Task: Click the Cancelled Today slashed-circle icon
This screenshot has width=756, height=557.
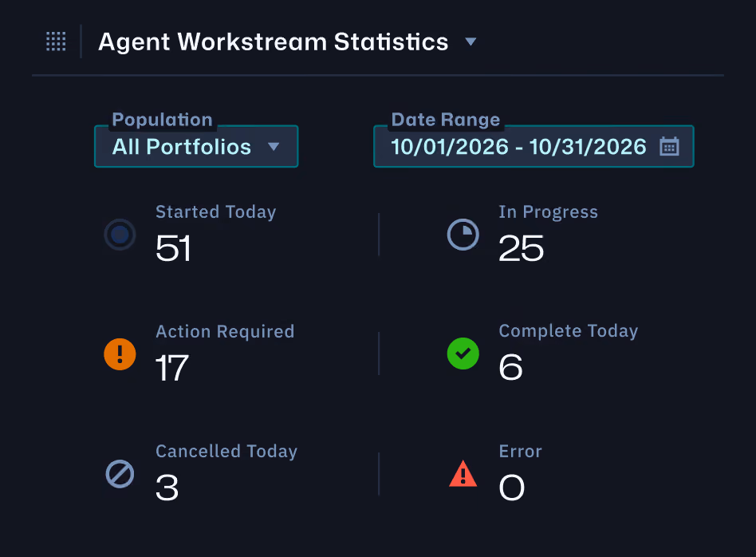Action: pos(120,473)
